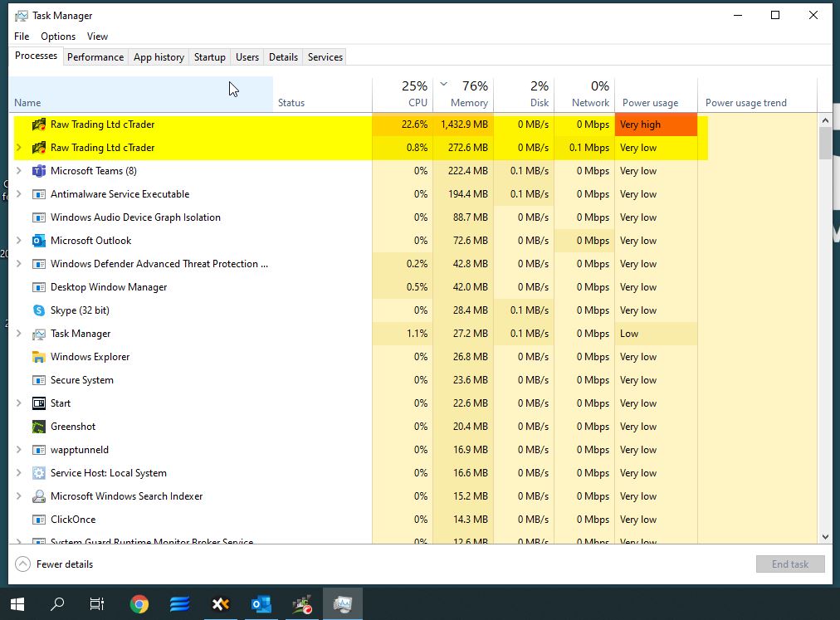The height and width of the screenshot is (620, 840).
Task: Sort by the CPU column header
Action: pyautogui.click(x=403, y=95)
